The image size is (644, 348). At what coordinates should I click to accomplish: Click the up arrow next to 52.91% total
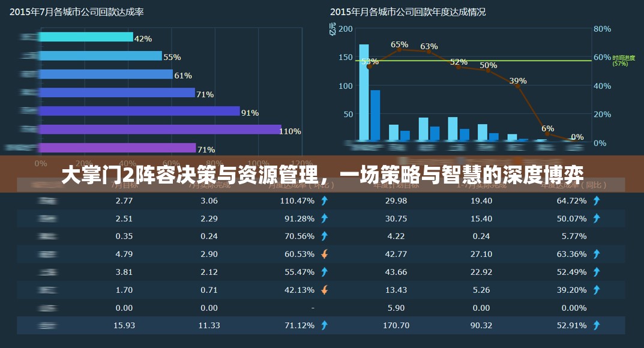(x=596, y=325)
